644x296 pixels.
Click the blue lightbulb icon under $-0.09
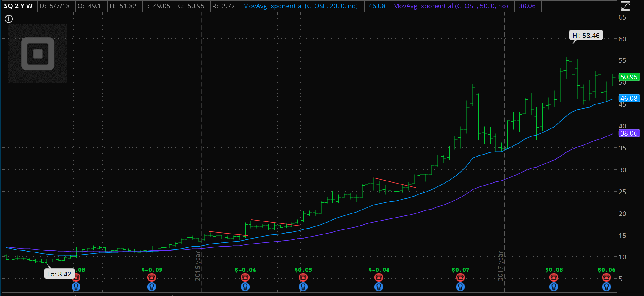(152, 287)
